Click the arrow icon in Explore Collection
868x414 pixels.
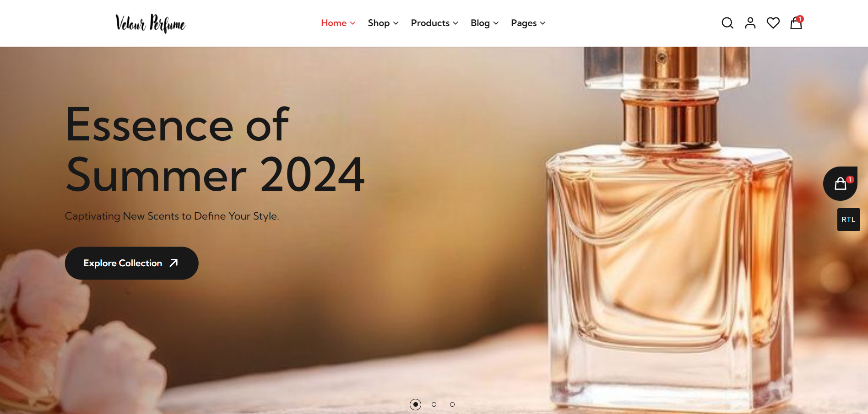(x=174, y=263)
